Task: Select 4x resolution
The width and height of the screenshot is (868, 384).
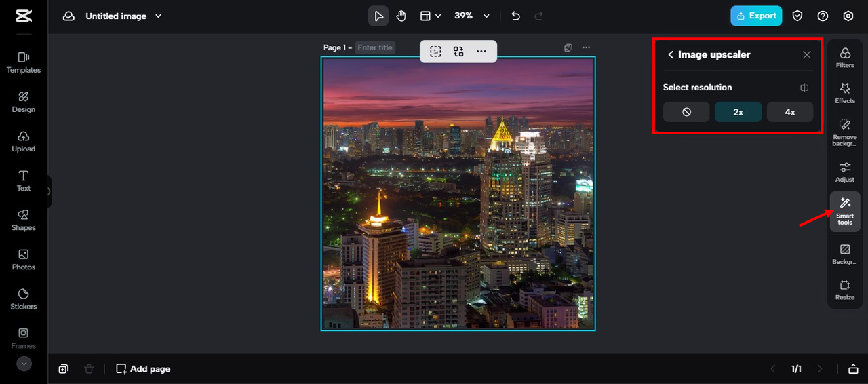Action: (790, 112)
